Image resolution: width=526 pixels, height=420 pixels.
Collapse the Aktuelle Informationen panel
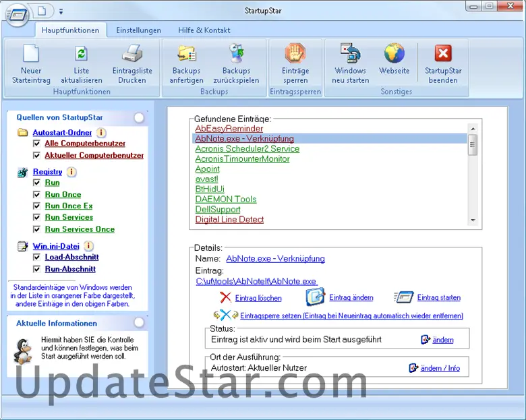(139, 323)
